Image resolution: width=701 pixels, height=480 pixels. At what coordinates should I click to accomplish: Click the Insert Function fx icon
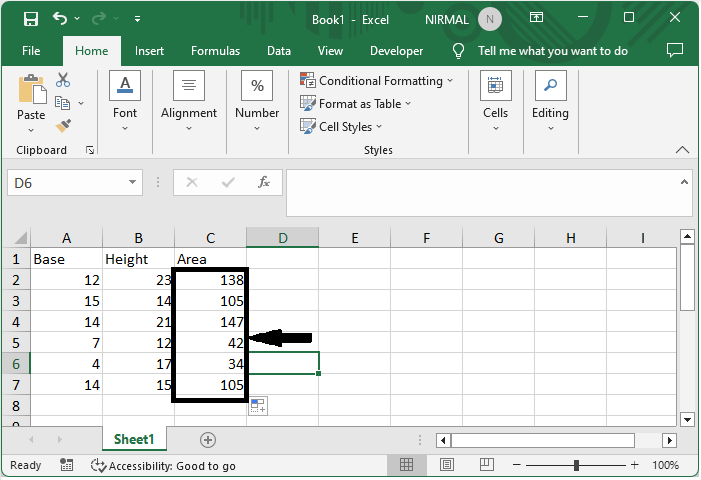coord(264,183)
